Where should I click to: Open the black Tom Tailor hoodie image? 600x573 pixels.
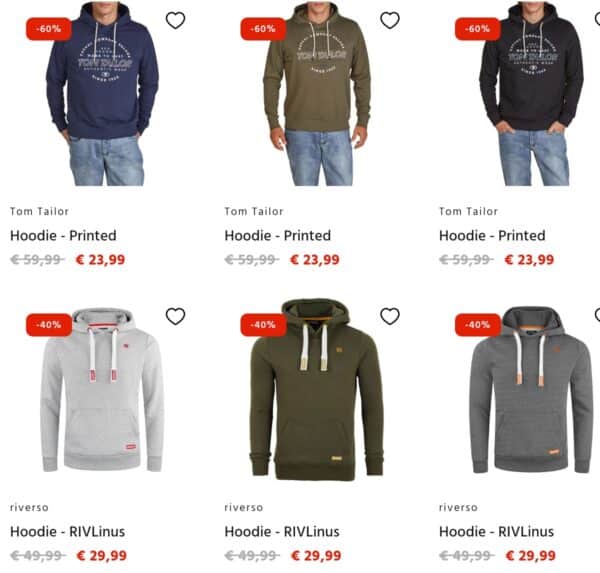point(532,94)
